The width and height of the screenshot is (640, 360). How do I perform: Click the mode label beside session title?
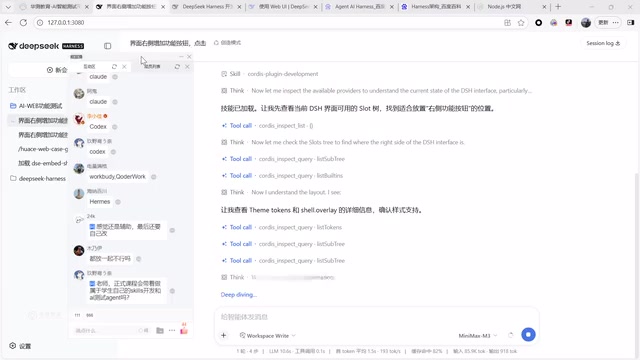coord(227,42)
